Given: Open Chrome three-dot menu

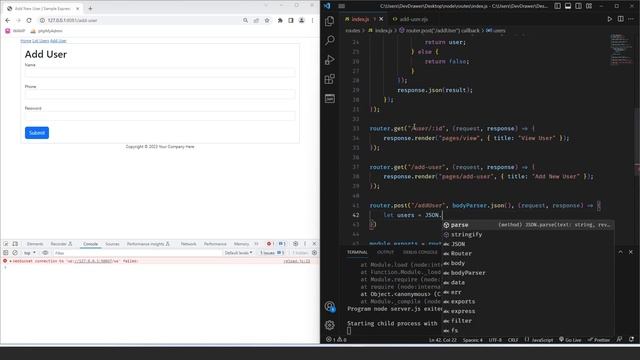Looking at the screenshot, I should point(312,20).
